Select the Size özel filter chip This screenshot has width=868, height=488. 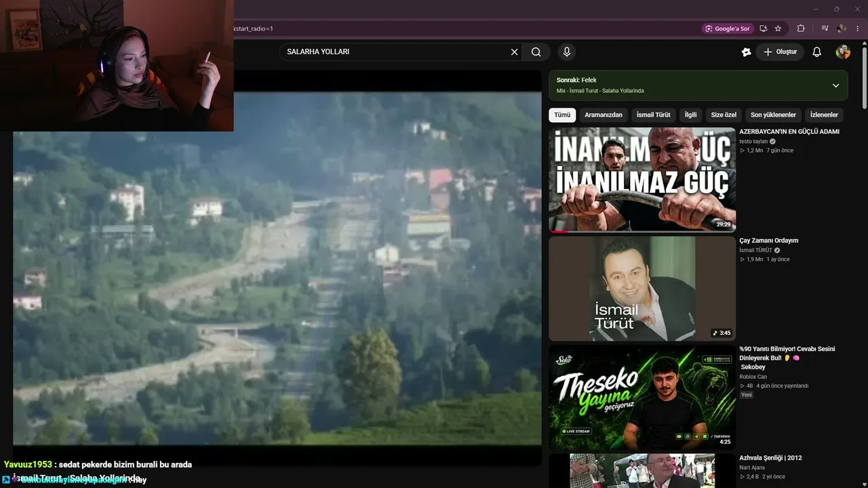coord(724,115)
